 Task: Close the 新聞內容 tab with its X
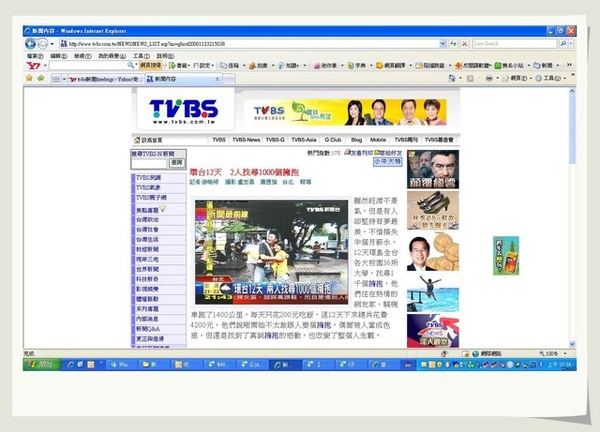217,79
